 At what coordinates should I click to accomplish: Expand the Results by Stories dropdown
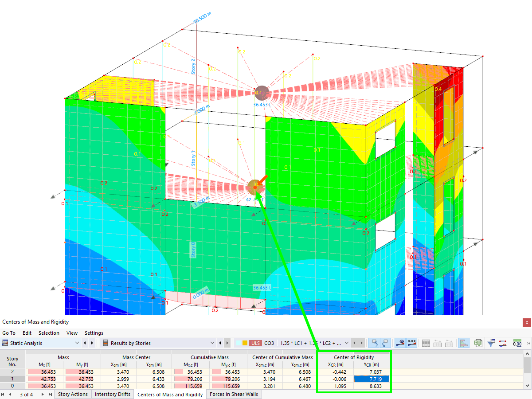212,342
